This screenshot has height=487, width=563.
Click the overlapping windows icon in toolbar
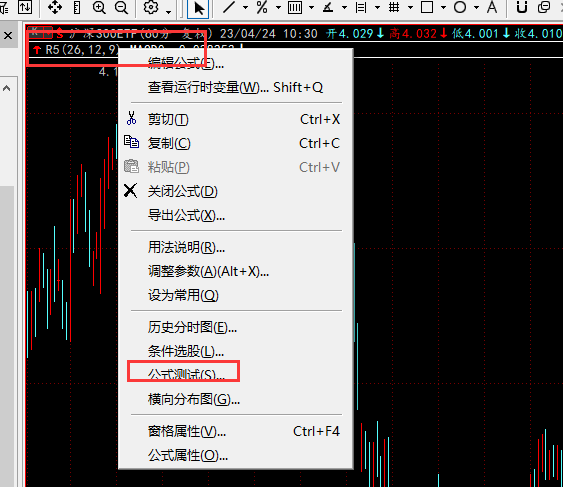[x=544, y=7]
